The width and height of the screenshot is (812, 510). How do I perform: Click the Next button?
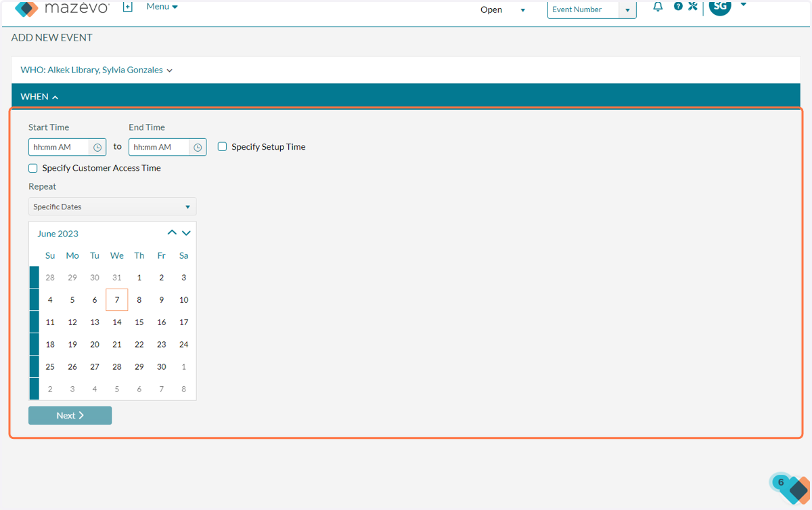[70, 415]
